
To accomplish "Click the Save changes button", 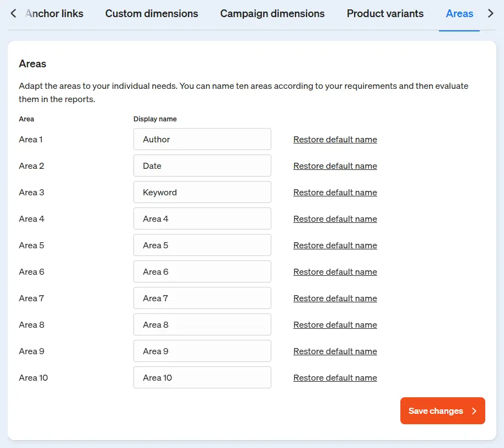I will (442, 411).
